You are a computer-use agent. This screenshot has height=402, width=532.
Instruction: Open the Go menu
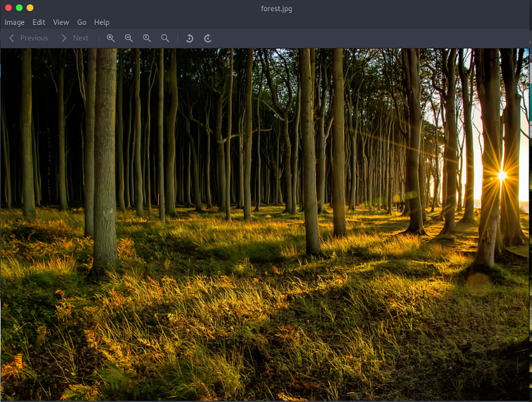click(82, 22)
